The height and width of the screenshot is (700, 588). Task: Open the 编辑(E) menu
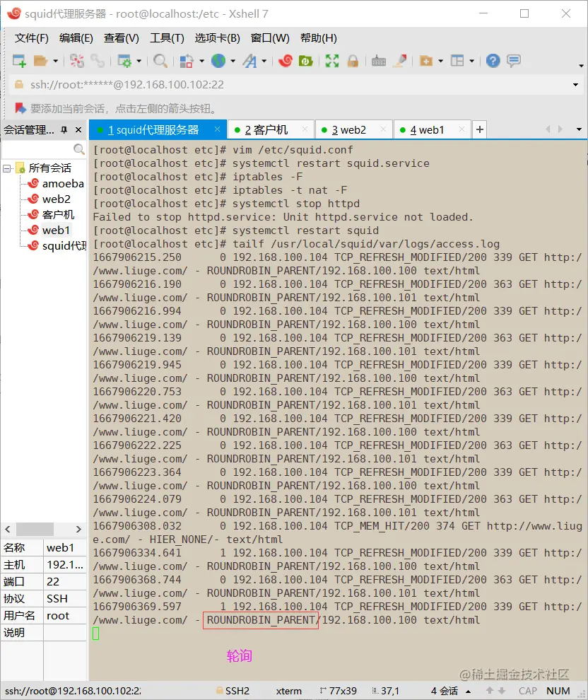76,38
